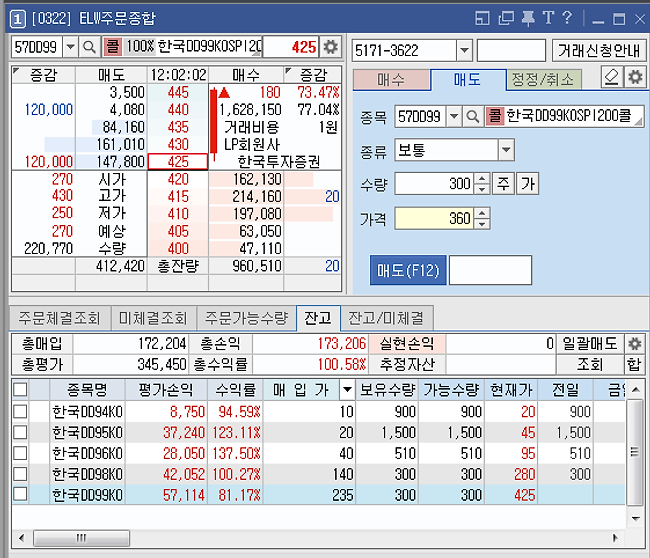Open the 종류 보통 order type dropdown
Screen dimensions: 650x558
(506, 150)
